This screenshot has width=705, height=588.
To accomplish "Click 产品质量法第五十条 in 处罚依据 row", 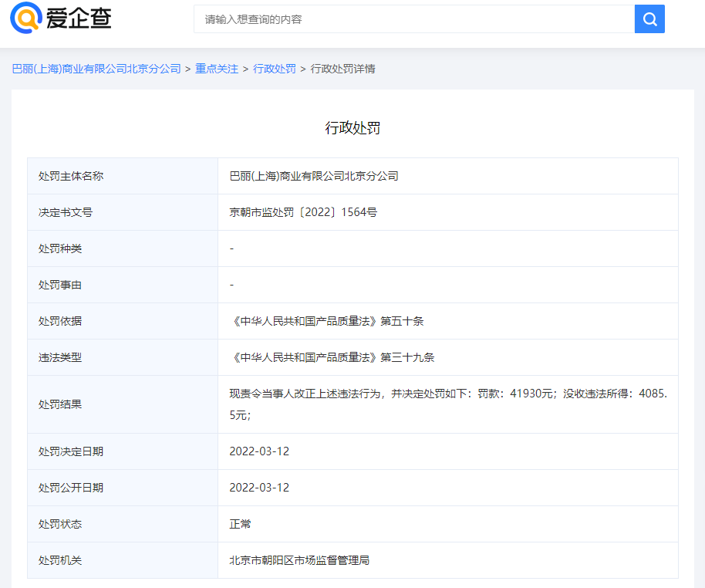I will click(324, 320).
